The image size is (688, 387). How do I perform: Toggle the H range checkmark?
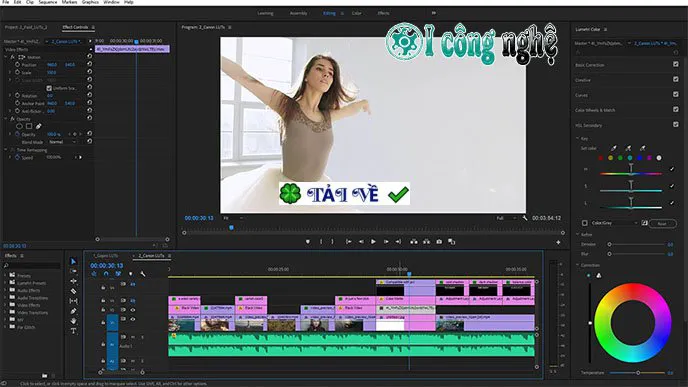pos(672,169)
